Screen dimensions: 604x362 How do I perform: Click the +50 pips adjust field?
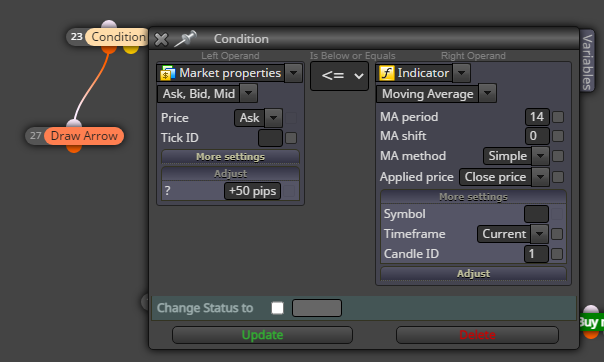252,191
